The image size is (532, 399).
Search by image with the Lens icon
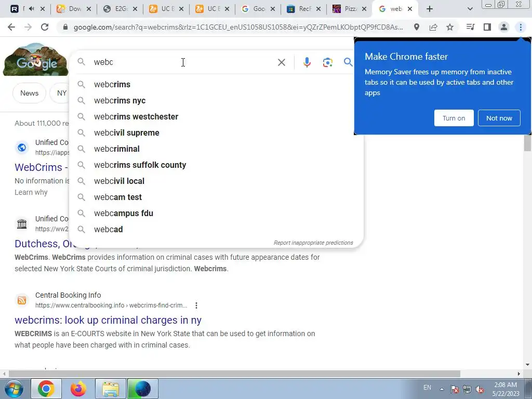tap(327, 62)
